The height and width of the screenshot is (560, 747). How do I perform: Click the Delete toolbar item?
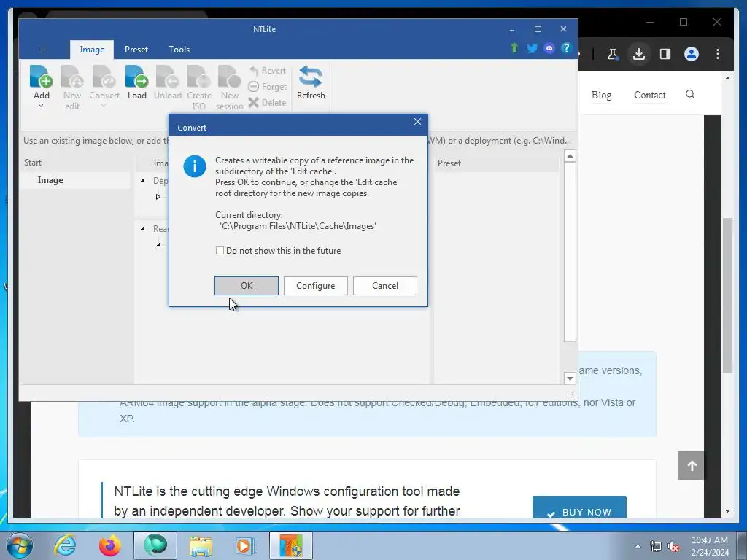(x=267, y=102)
